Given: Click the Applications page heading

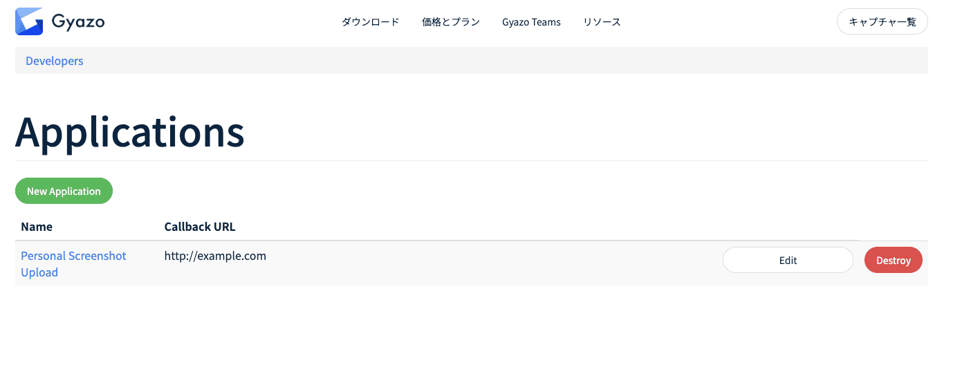Looking at the screenshot, I should 130,131.
